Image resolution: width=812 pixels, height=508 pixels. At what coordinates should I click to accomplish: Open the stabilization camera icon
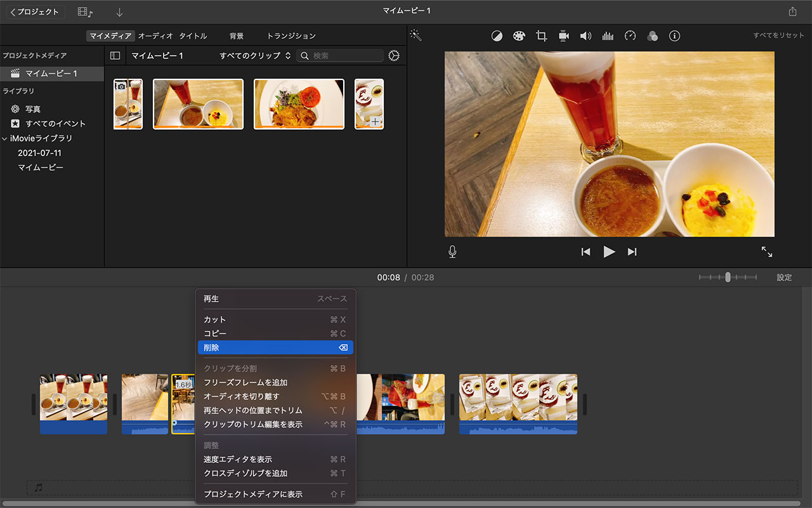(x=563, y=36)
